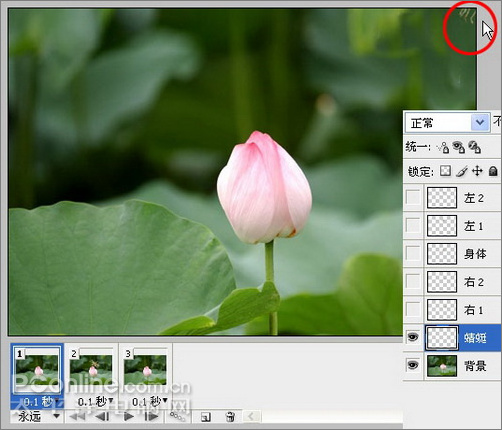Select layer name 右 1
Viewport: 502px width, 430px height.
pos(474,310)
